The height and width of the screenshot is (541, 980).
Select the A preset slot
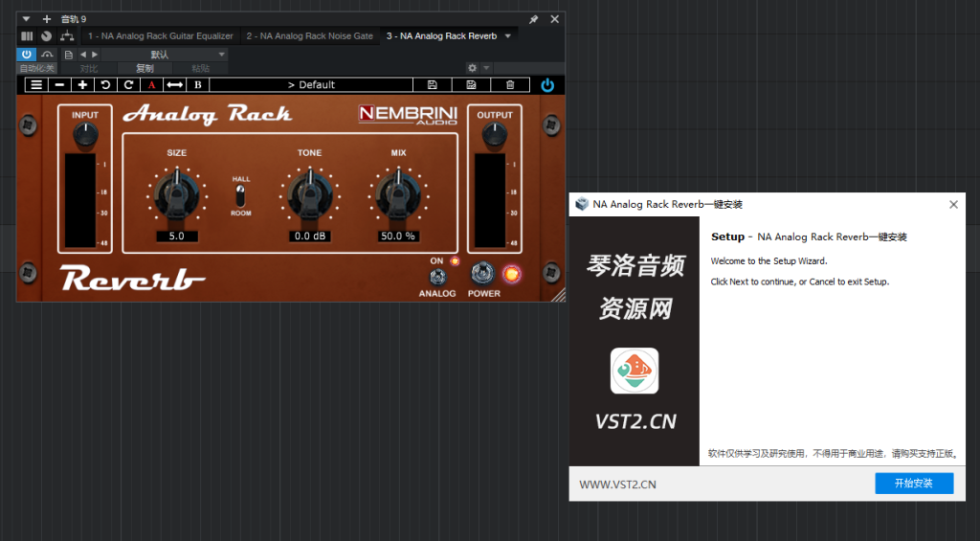(151, 85)
